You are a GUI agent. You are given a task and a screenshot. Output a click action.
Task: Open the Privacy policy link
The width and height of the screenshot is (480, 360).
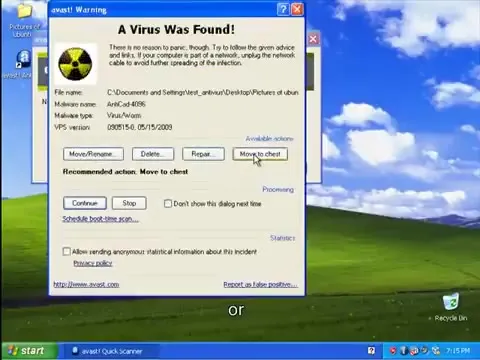[x=93, y=263]
